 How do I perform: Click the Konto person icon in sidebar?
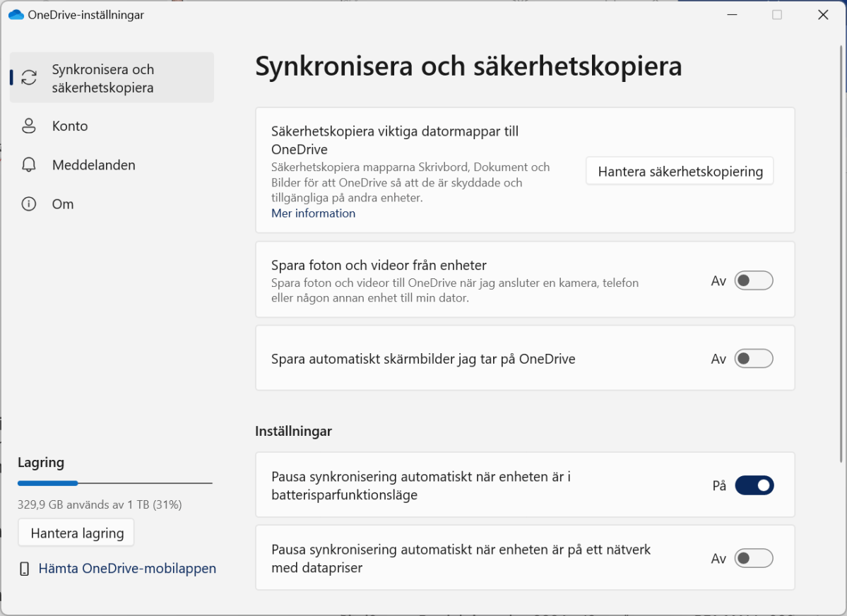coord(28,126)
